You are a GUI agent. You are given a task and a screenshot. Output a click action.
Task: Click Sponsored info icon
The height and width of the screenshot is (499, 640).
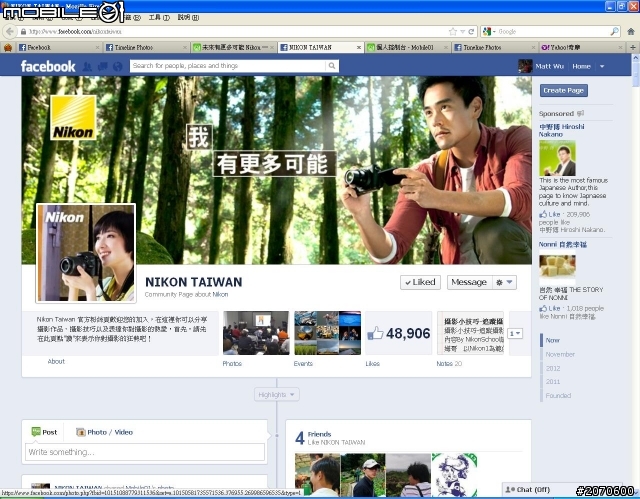click(x=580, y=113)
